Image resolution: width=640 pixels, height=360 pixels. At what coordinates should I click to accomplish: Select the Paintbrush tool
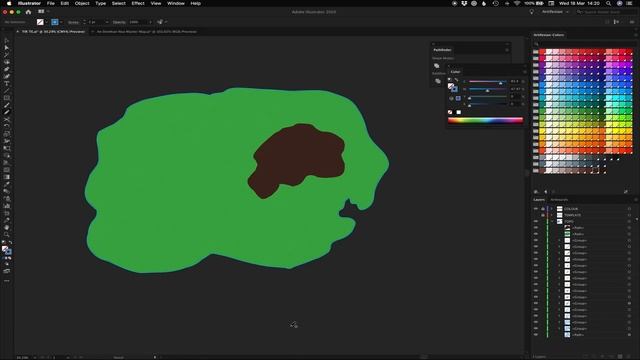7,105
